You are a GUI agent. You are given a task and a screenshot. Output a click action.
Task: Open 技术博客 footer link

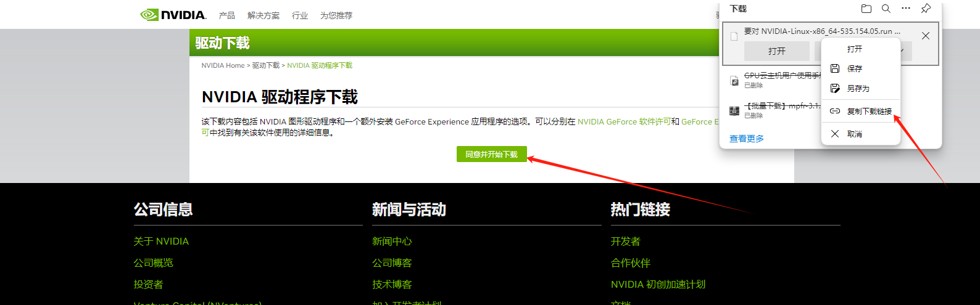(392, 285)
